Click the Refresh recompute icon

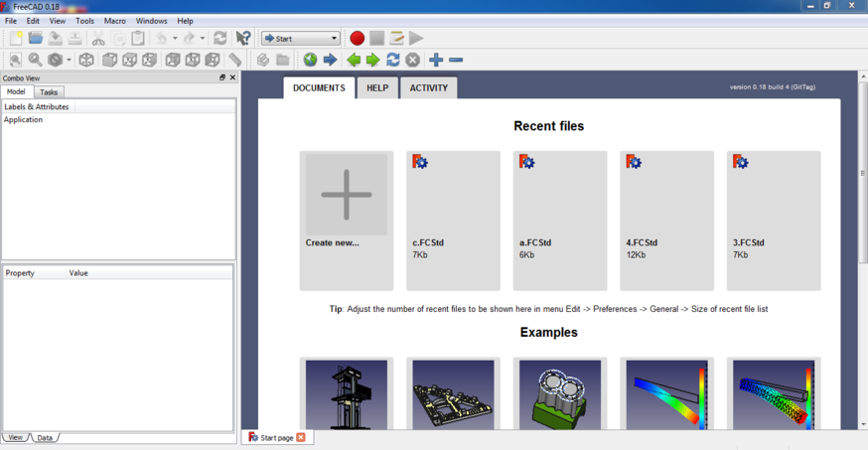[219, 38]
